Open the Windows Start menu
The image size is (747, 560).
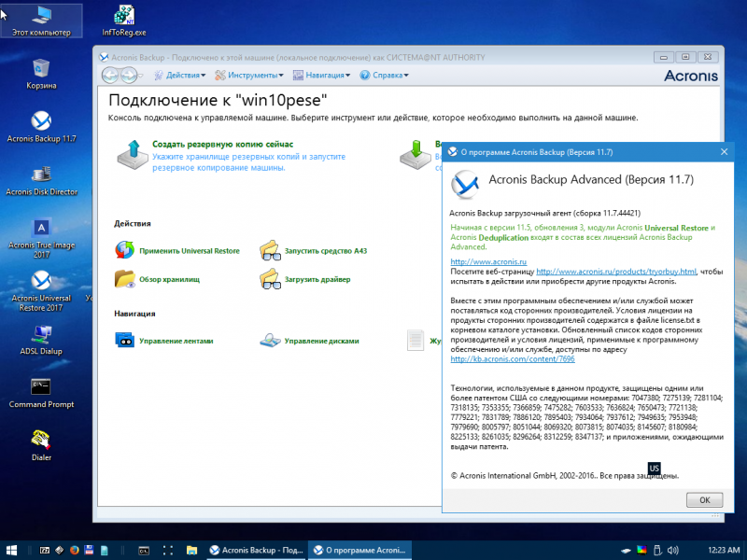[x=11, y=550]
